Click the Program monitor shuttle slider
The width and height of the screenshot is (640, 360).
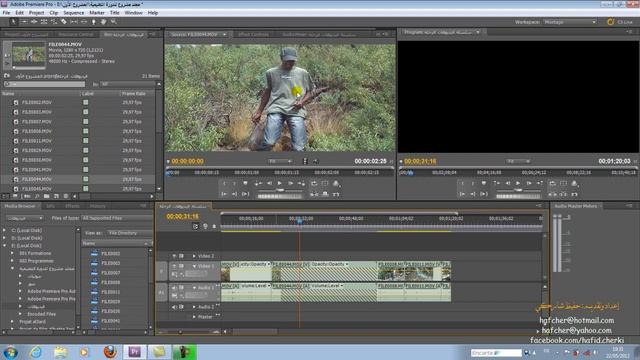[x=518, y=190]
